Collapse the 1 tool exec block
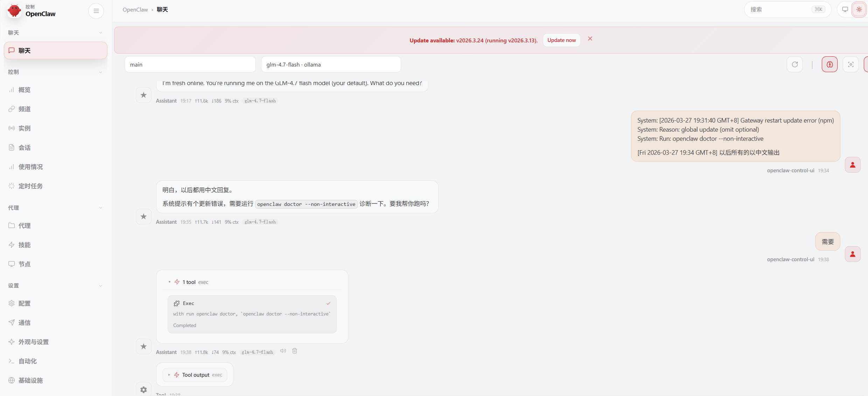Image resolution: width=868 pixels, height=396 pixels. click(x=189, y=282)
